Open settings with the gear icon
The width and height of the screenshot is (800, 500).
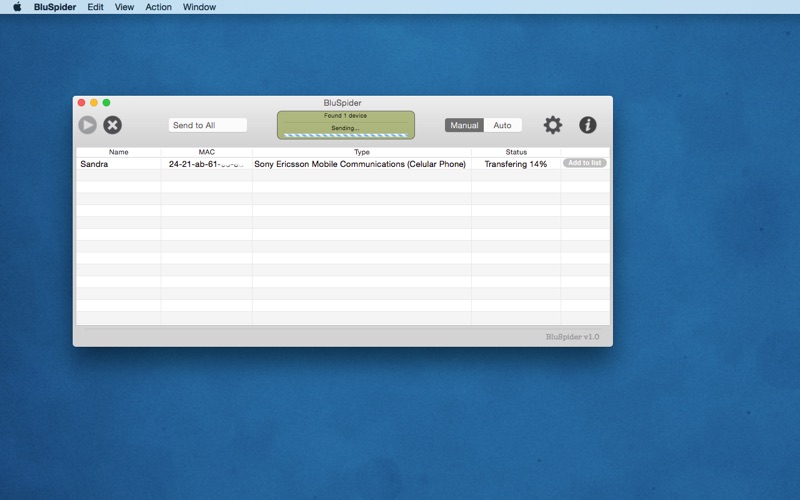click(x=553, y=125)
